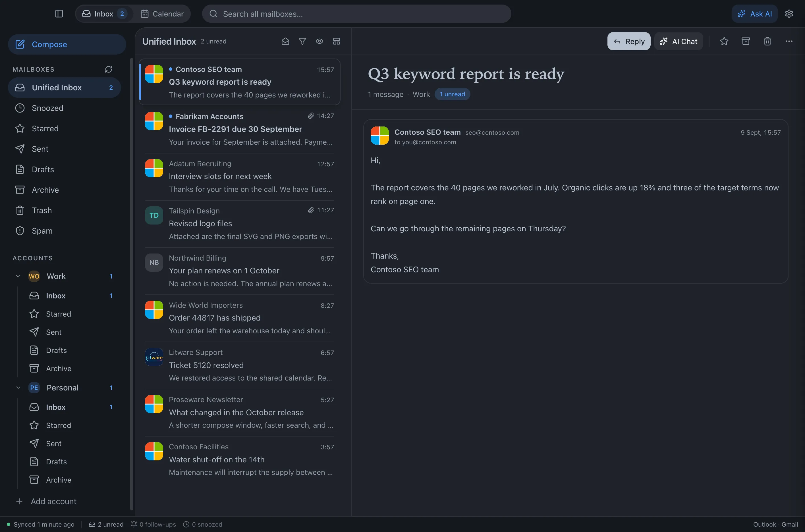Image resolution: width=805 pixels, height=532 pixels.
Task: Open the more options ellipsis menu
Action: tap(789, 41)
